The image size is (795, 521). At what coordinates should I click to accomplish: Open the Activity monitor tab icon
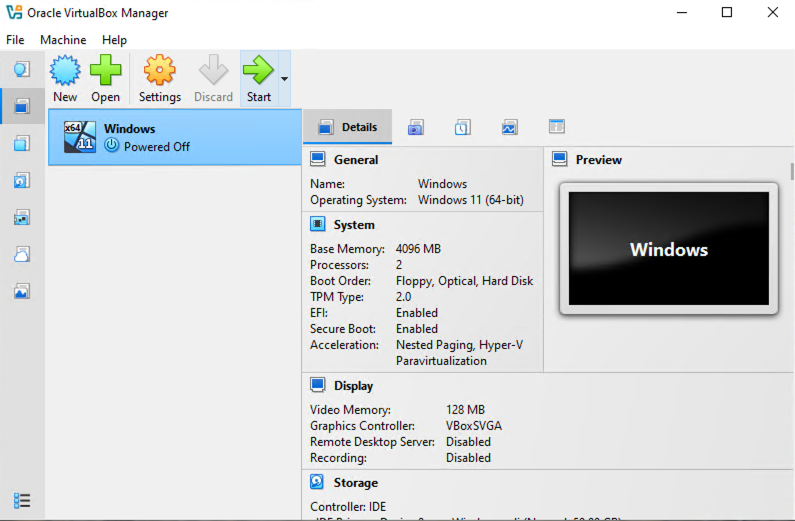[510, 127]
